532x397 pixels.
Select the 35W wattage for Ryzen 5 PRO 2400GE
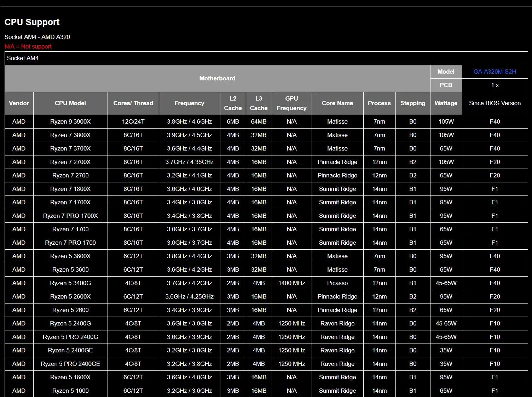[446, 364]
